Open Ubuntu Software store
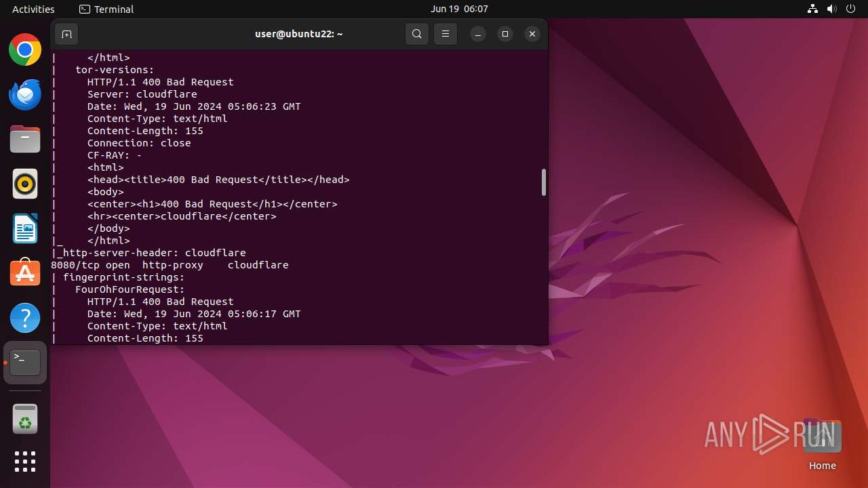Image resolution: width=868 pixels, height=488 pixels. coord(25,273)
